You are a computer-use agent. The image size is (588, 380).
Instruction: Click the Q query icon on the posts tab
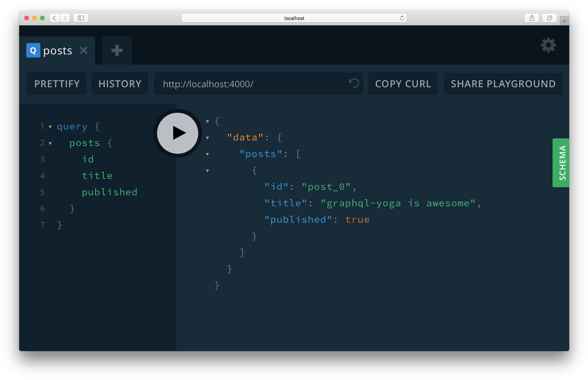tap(33, 50)
